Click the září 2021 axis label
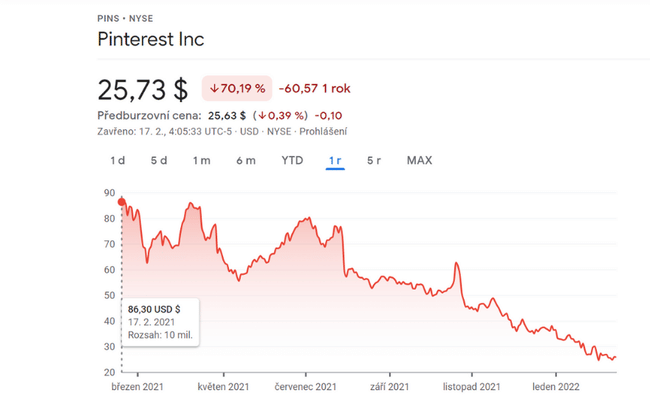The image size is (650, 405). tap(388, 386)
